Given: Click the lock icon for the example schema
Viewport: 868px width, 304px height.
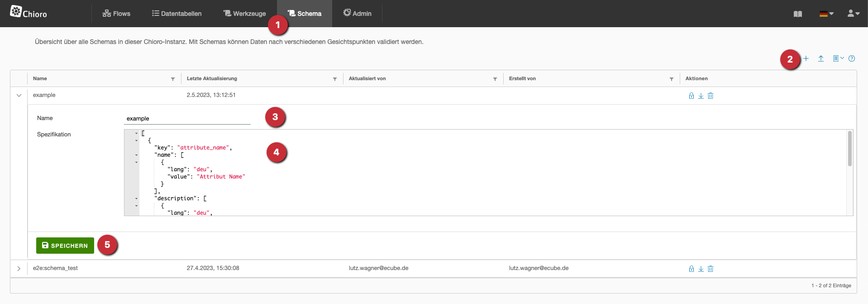Looking at the screenshot, I should click(691, 96).
